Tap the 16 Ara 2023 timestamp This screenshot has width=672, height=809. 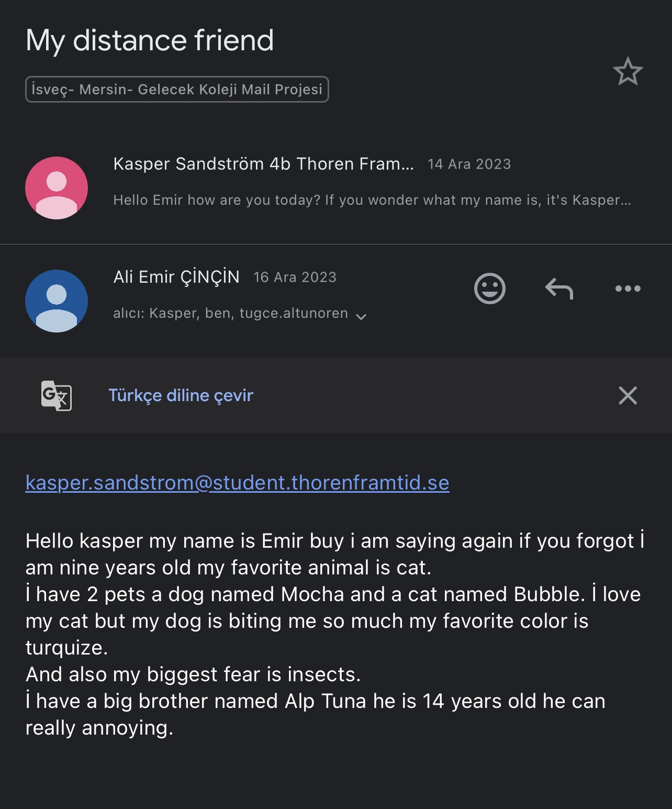click(x=295, y=278)
